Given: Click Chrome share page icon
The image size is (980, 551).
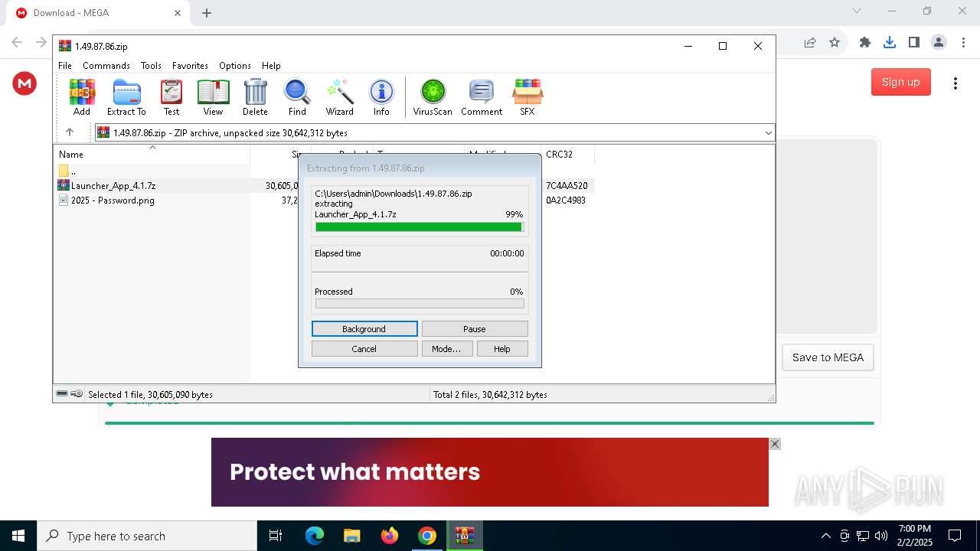Looking at the screenshot, I should pyautogui.click(x=810, y=43).
